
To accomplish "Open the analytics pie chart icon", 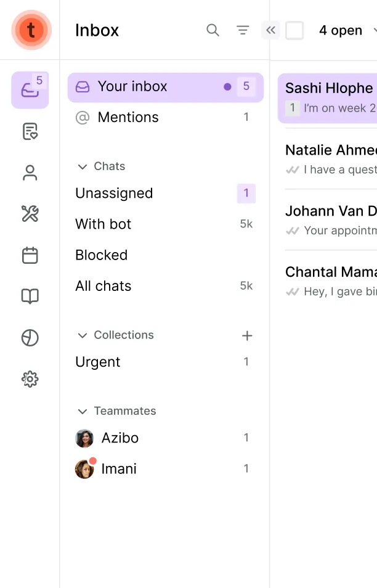I will [x=30, y=338].
